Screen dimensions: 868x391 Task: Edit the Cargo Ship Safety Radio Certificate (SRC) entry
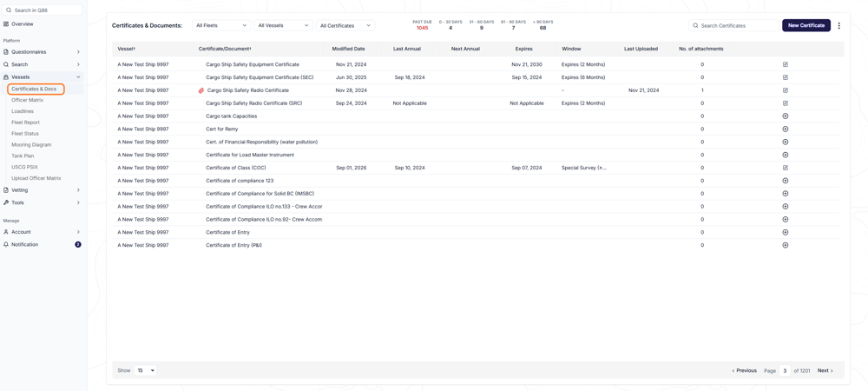coord(785,103)
